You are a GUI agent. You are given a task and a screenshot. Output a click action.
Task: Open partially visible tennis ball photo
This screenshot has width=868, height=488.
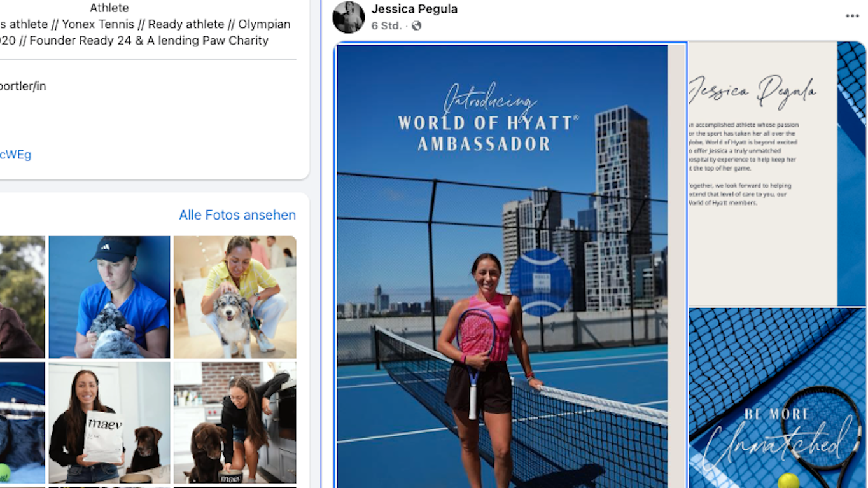click(22, 422)
